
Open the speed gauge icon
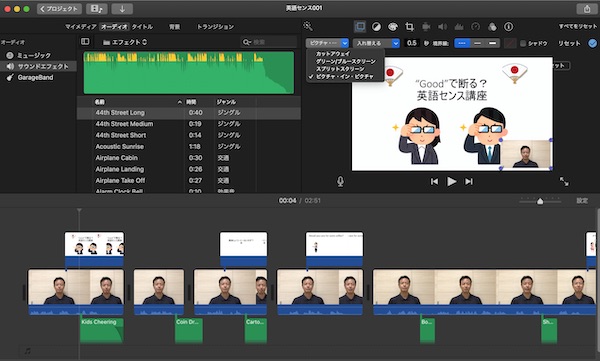(475, 26)
